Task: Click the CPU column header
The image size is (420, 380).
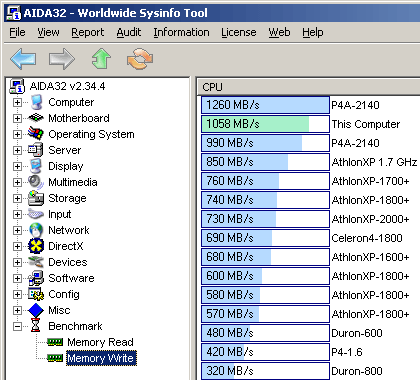Action: point(308,87)
